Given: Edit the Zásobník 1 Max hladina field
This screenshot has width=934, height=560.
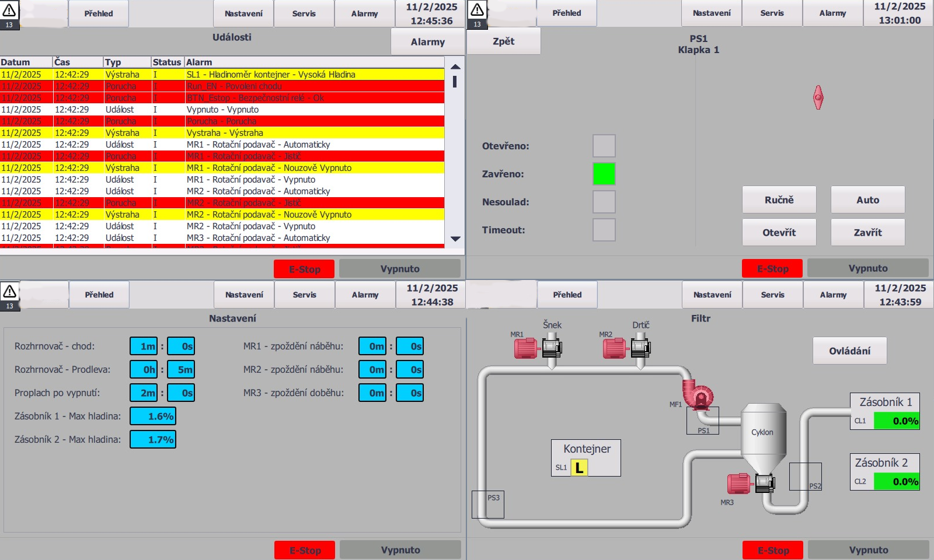Looking at the screenshot, I should click(153, 416).
